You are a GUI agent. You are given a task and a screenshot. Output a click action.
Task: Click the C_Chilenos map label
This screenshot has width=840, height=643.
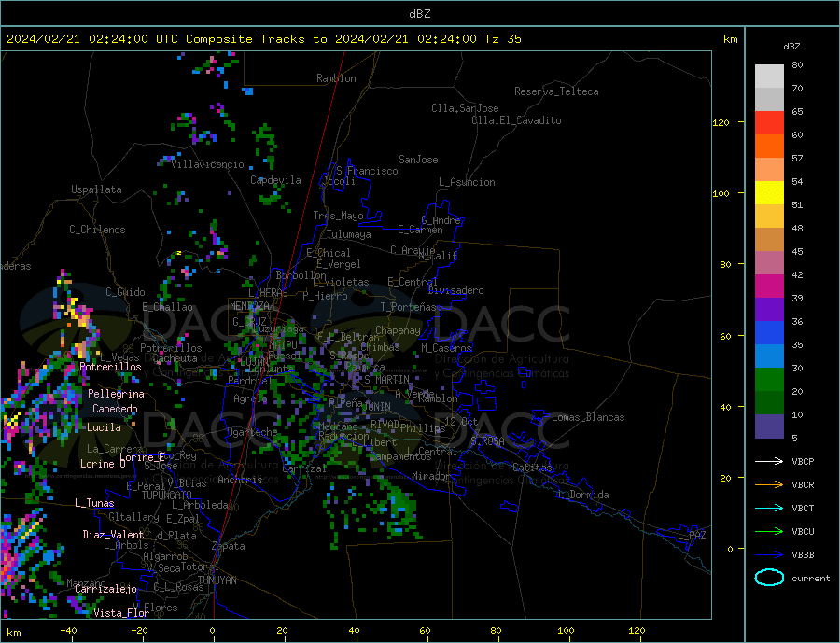pos(97,230)
